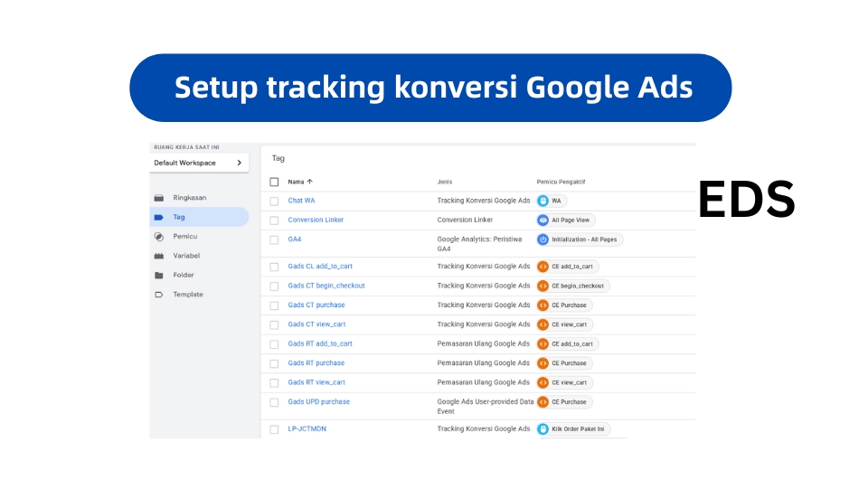Tick the checkbox beside Chat WA
Image resolution: width=868 pixels, height=488 pixels.
tap(274, 201)
